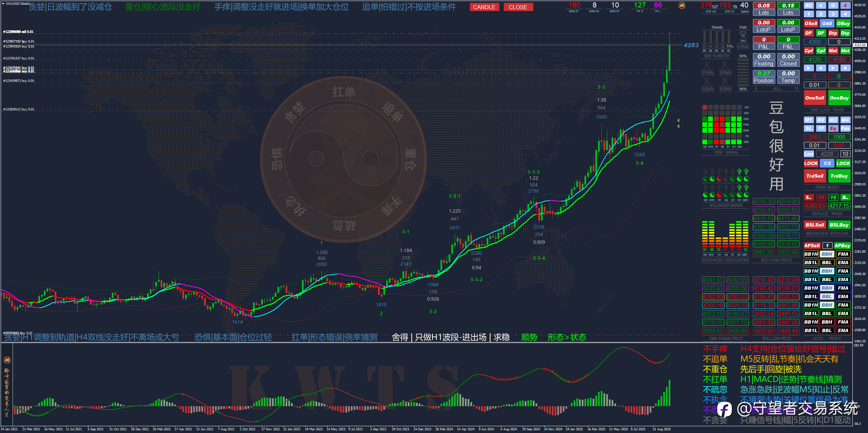Expand the XAUUSD,Weekly chart title arrow
The height and width of the screenshot is (433, 868).
[x=3, y=3]
